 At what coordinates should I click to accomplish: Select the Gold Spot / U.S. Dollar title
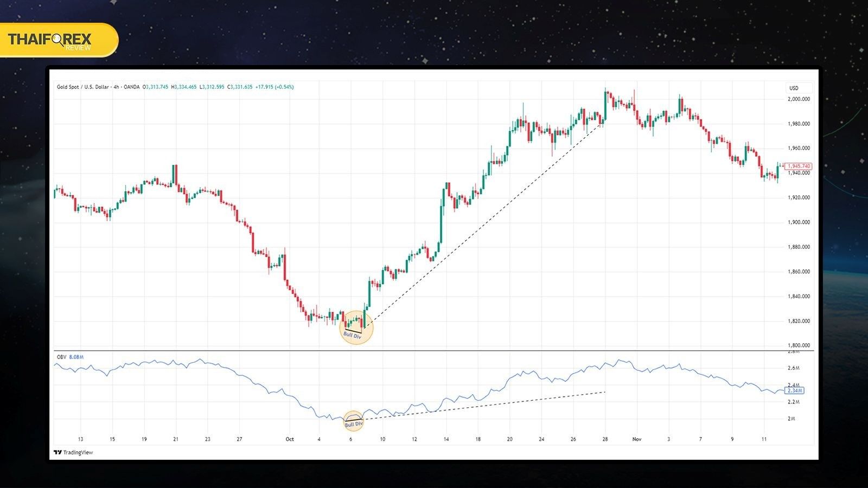tap(83, 87)
